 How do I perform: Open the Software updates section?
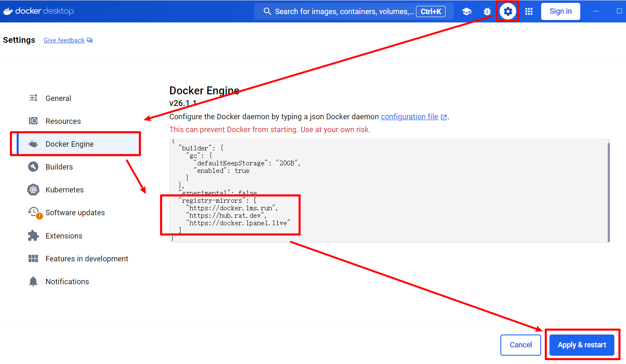click(x=75, y=212)
